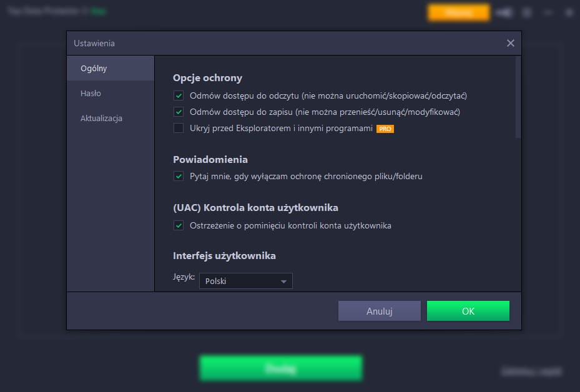
Task: Click the blurred orange button in main window
Action: (459, 12)
